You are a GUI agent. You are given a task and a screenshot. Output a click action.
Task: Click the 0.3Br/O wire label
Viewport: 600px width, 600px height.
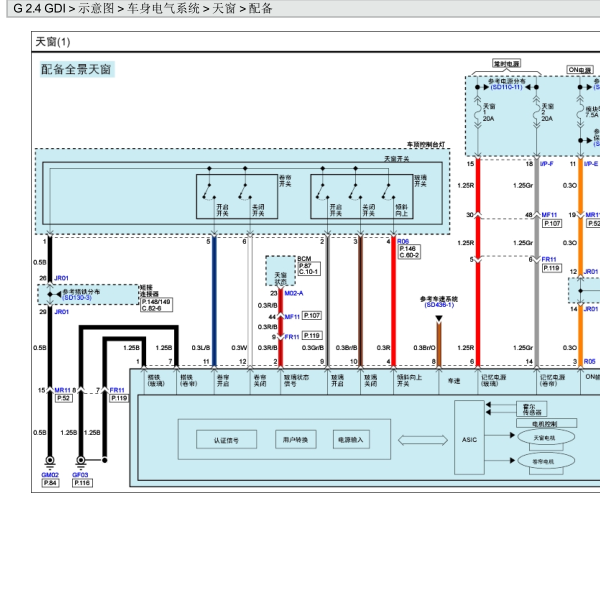pos(424,347)
